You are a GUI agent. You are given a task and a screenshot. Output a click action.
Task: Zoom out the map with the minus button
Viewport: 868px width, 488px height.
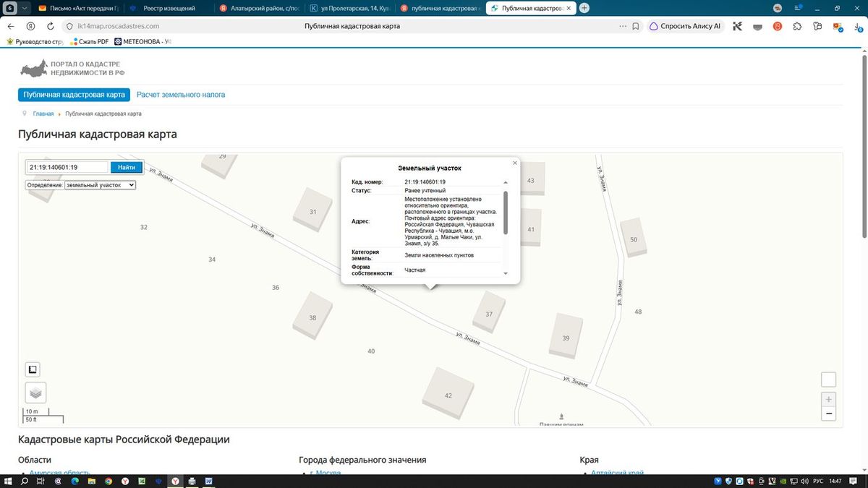(829, 414)
